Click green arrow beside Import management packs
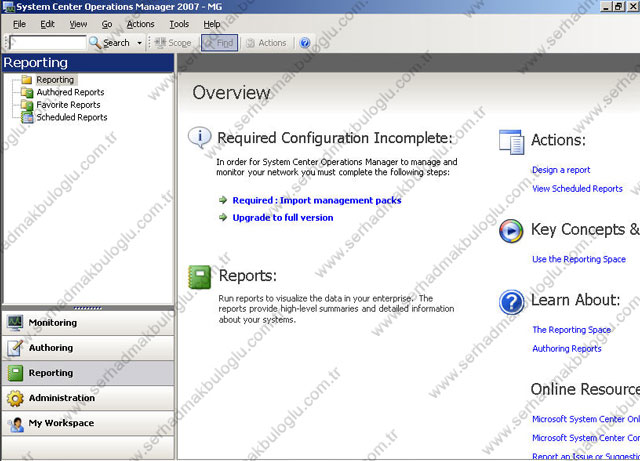This screenshot has width=640, height=461. pyautogui.click(x=223, y=200)
